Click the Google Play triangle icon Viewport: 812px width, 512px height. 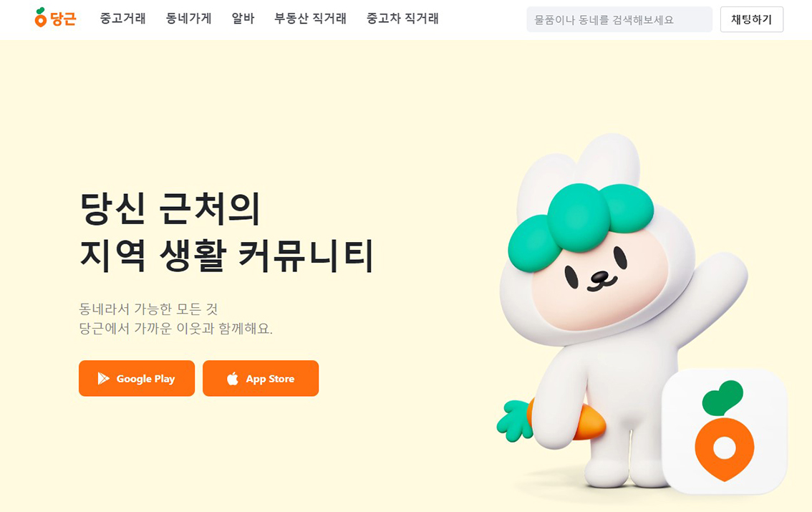[x=104, y=378]
